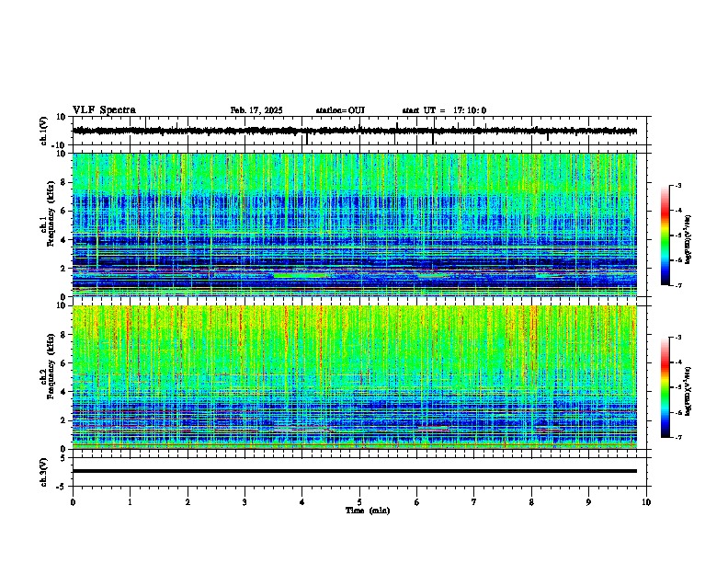Click time axis tick label "4"
The height and width of the screenshot is (563, 728).
(x=302, y=502)
